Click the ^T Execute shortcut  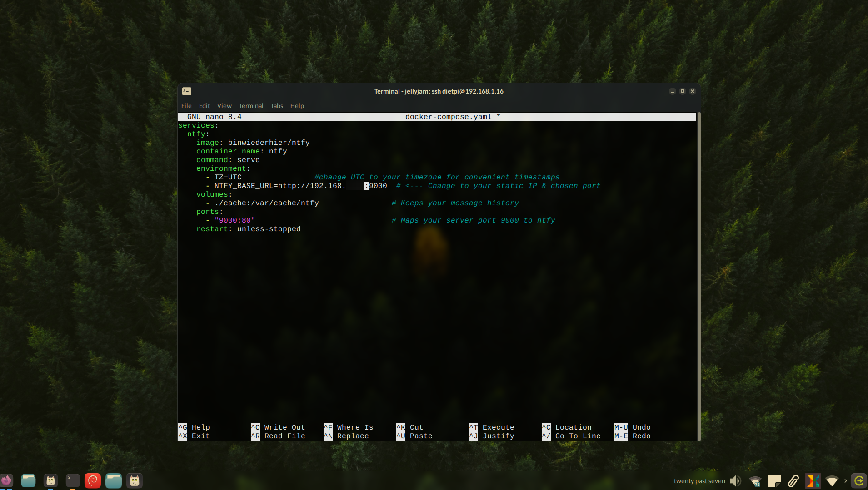(492, 428)
